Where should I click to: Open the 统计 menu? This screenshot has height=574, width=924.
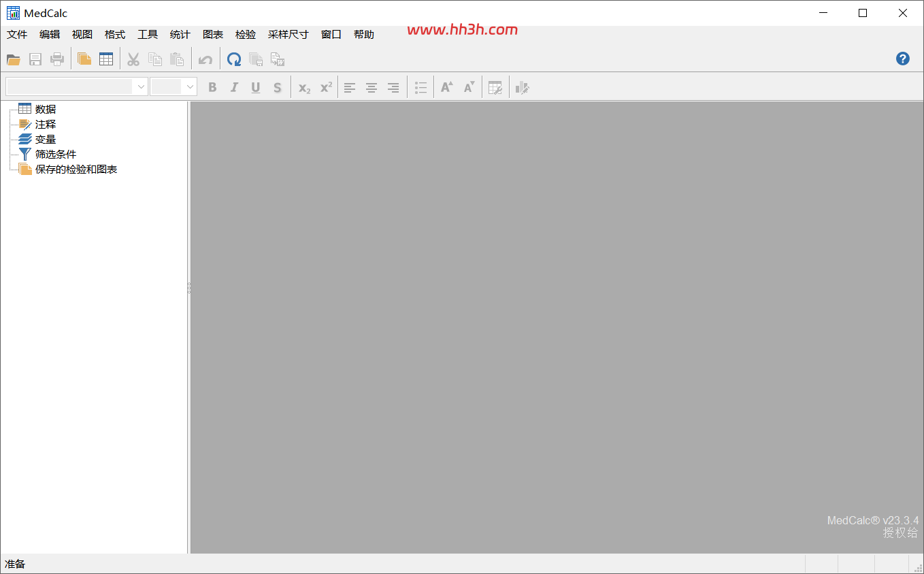point(180,35)
